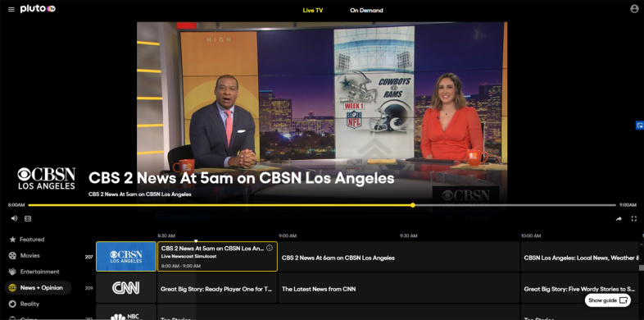This screenshot has height=320, width=644.
Task: Select CBSN Los Angeles: Local News program
Action: pos(579,257)
